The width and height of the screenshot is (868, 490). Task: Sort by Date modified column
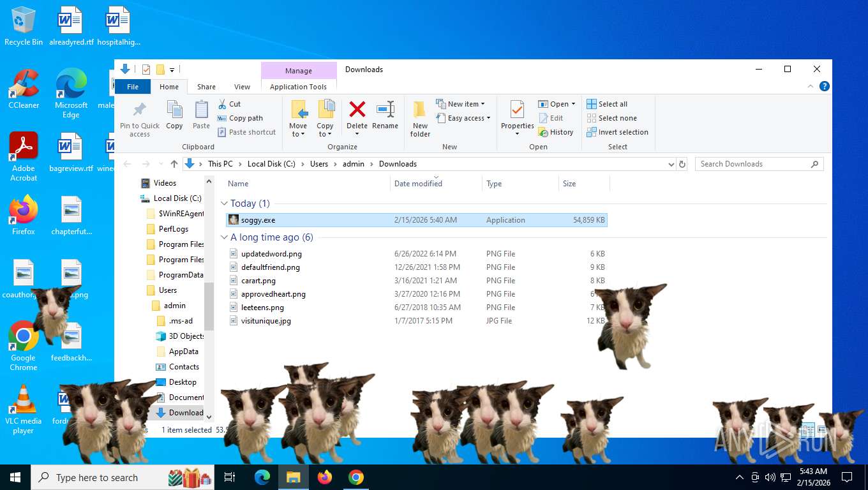(x=436, y=184)
